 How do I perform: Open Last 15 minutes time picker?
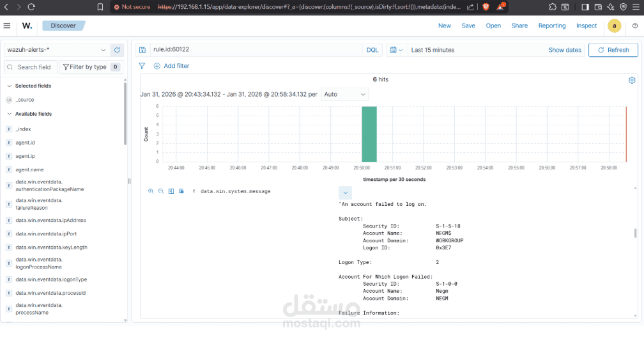pos(433,50)
